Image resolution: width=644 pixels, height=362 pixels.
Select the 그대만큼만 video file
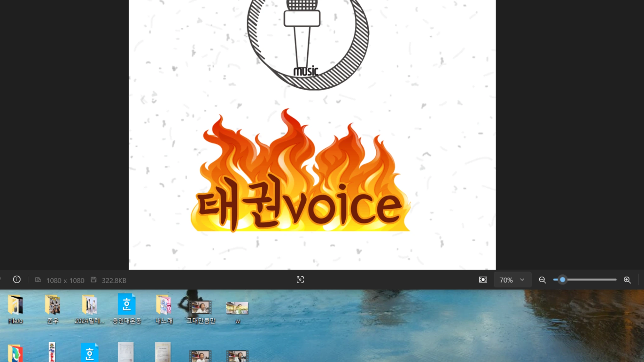[x=201, y=307]
